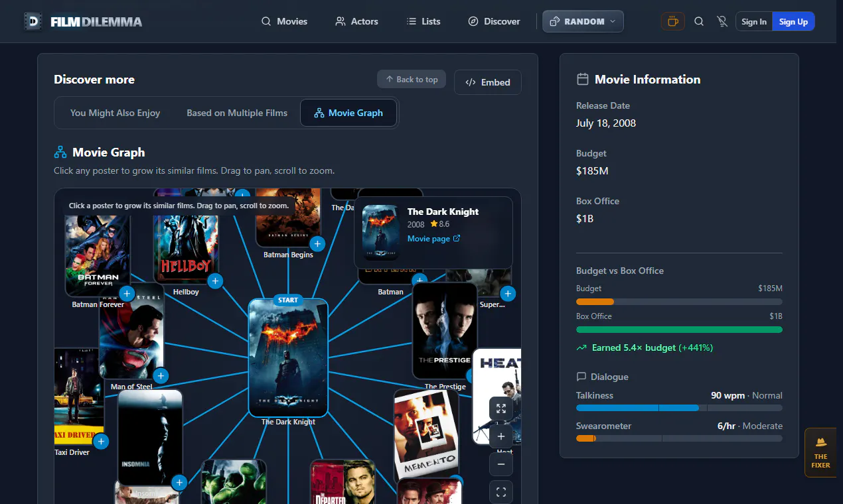Expand similar films for Insomnia node
Screen dimensions: 843x504
point(179,482)
